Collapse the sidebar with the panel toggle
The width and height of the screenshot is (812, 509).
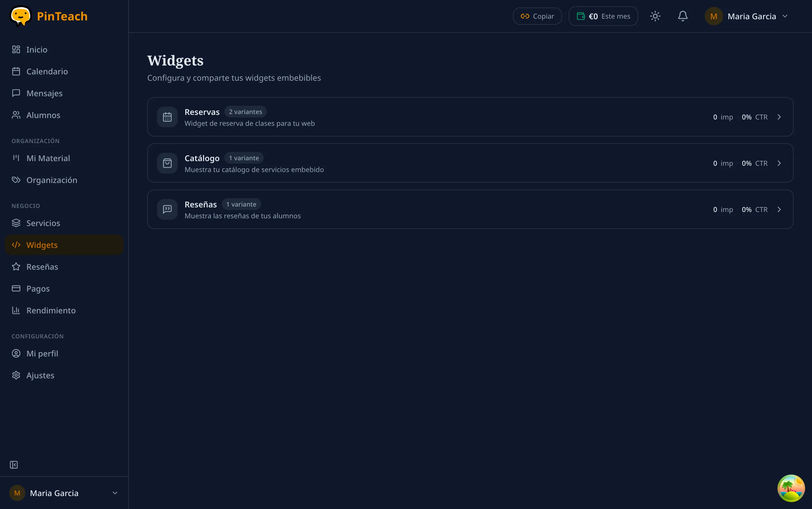(14, 464)
